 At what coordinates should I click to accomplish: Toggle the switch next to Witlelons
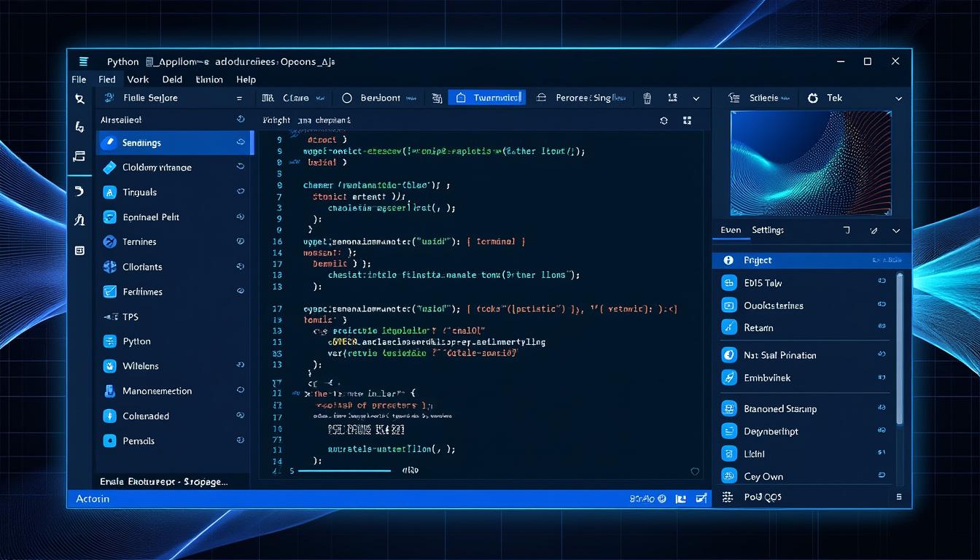click(240, 366)
